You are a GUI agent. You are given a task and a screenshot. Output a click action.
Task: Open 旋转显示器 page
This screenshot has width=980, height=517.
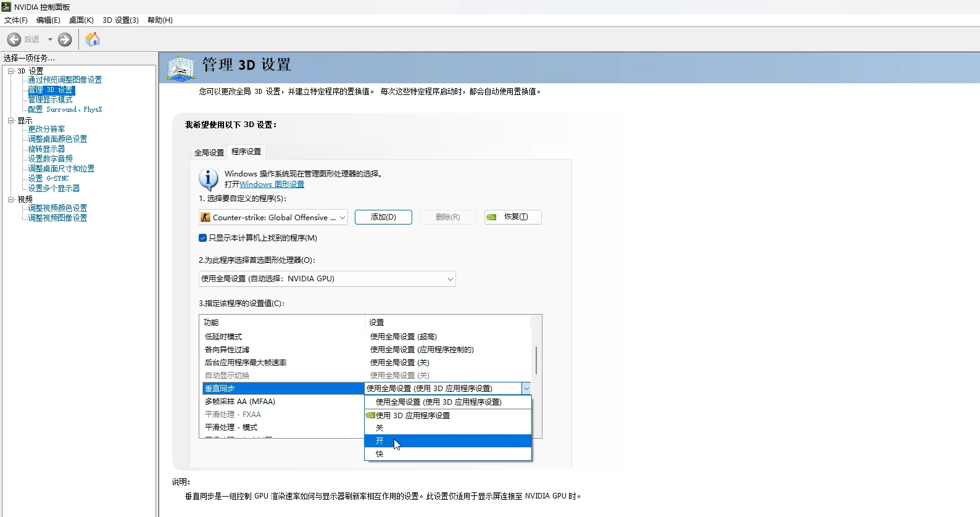pyautogui.click(x=46, y=149)
